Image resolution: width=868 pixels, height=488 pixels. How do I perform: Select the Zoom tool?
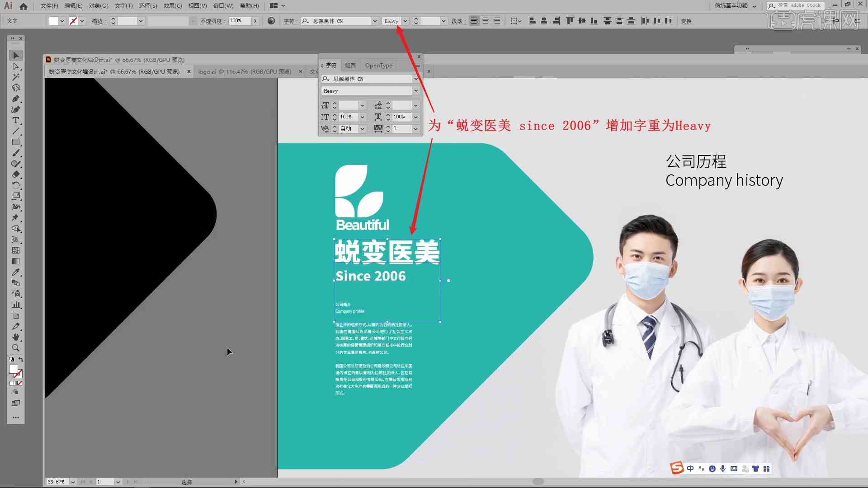(x=16, y=348)
